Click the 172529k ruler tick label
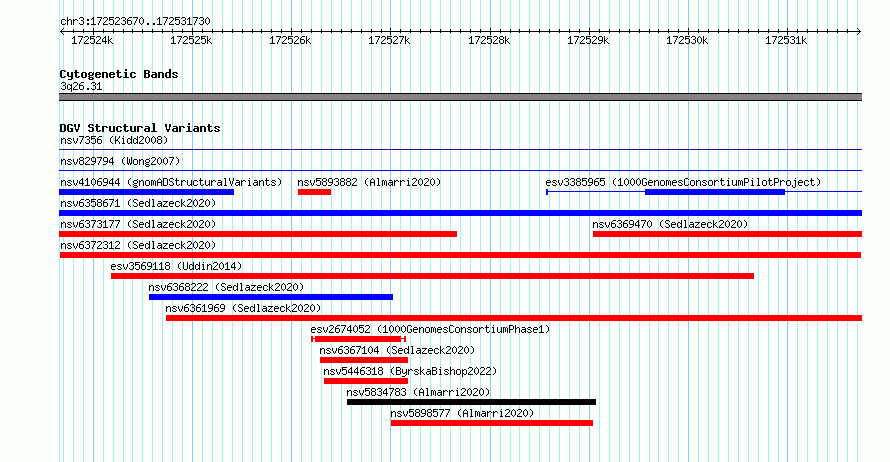The image size is (890, 462). (x=588, y=40)
